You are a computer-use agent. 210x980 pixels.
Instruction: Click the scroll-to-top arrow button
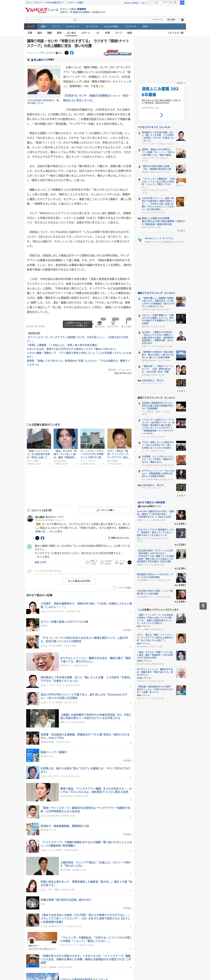pos(203,606)
